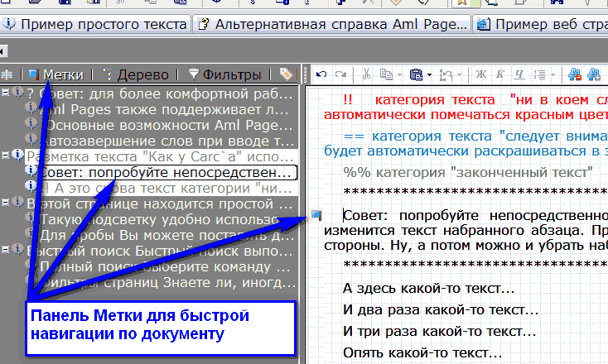Screen dimensions: 608x364
Task: Select bookmark 'Быстрый поиск Быстрый поиск выпо...'
Action: tap(159, 251)
